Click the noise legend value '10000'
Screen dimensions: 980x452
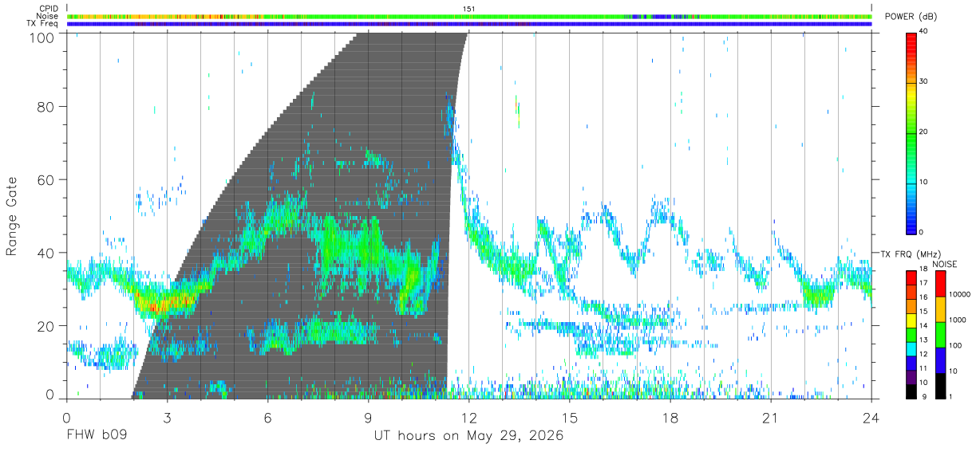coord(960,295)
